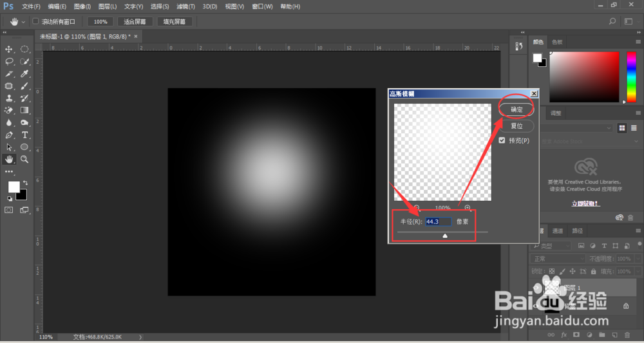644x343 pixels.
Task: Hide layer 图层 1 with eye icon
Action: click(x=536, y=288)
